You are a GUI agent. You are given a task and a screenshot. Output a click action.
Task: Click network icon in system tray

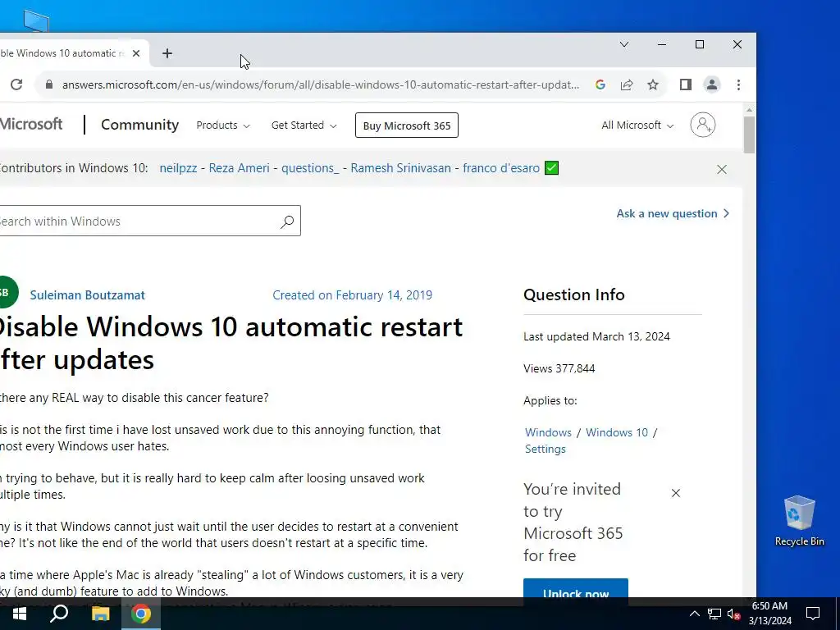click(x=714, y=614)
